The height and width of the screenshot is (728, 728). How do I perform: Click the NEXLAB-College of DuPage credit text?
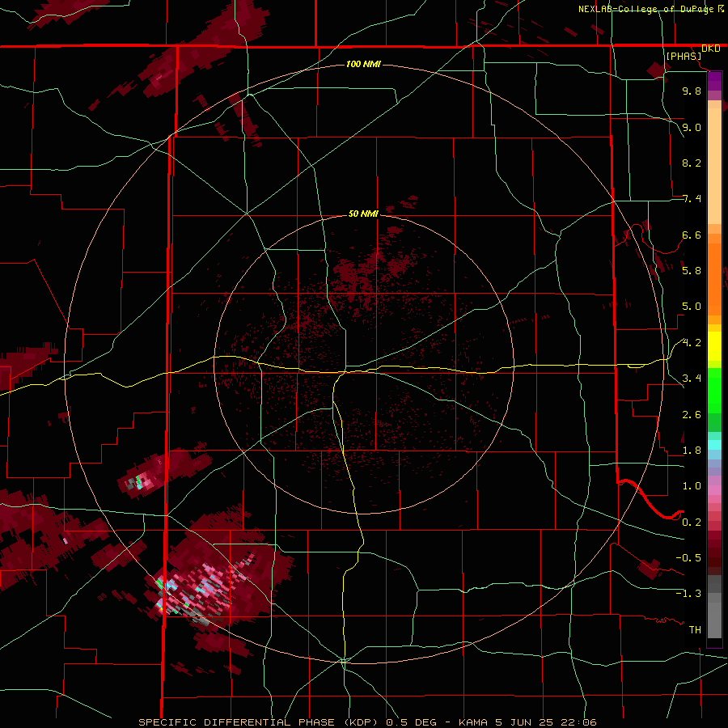click(646, 9)
